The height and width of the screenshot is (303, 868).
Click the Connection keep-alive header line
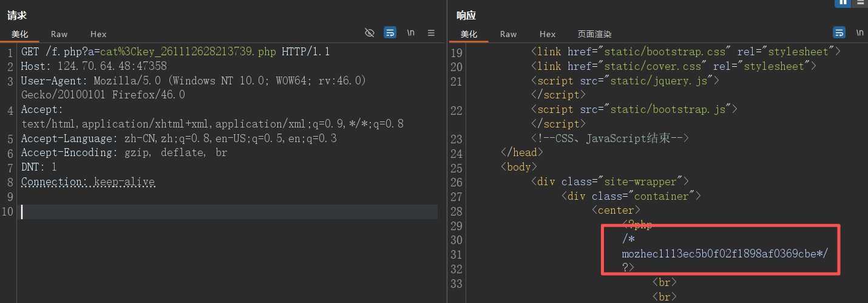[x=88, y=182]
